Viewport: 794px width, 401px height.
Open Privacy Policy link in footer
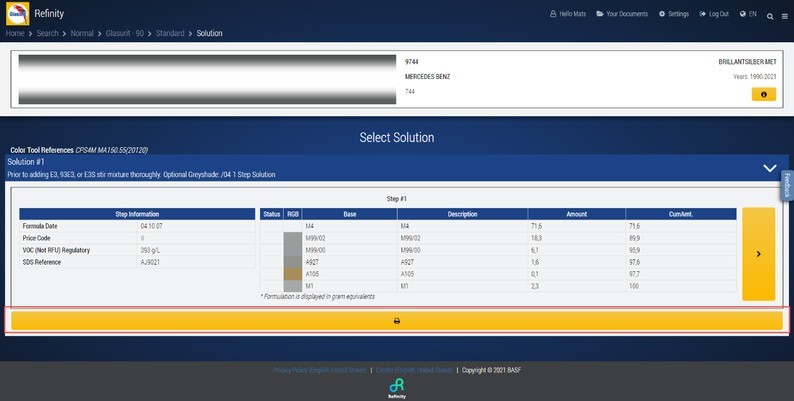coord(320,370)
